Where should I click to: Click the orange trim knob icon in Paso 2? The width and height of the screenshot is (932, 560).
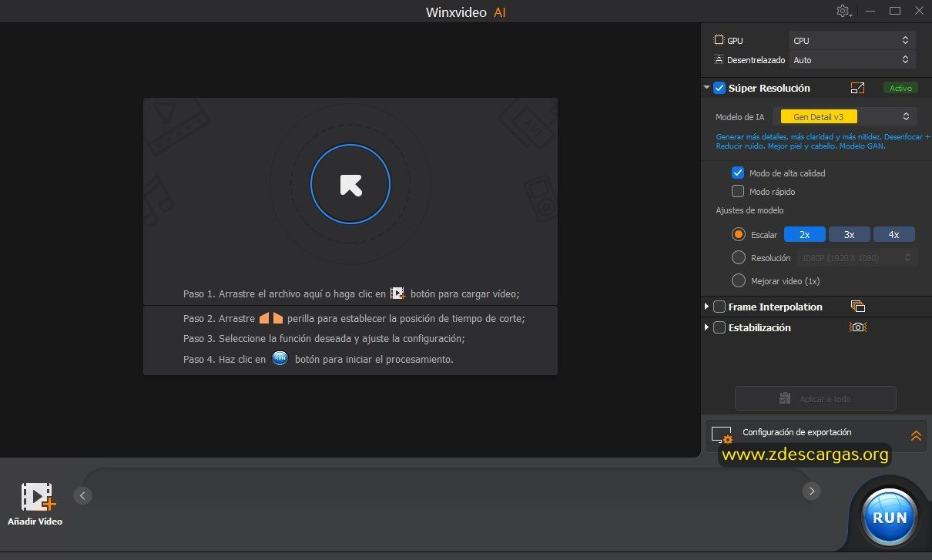(271, 318)
